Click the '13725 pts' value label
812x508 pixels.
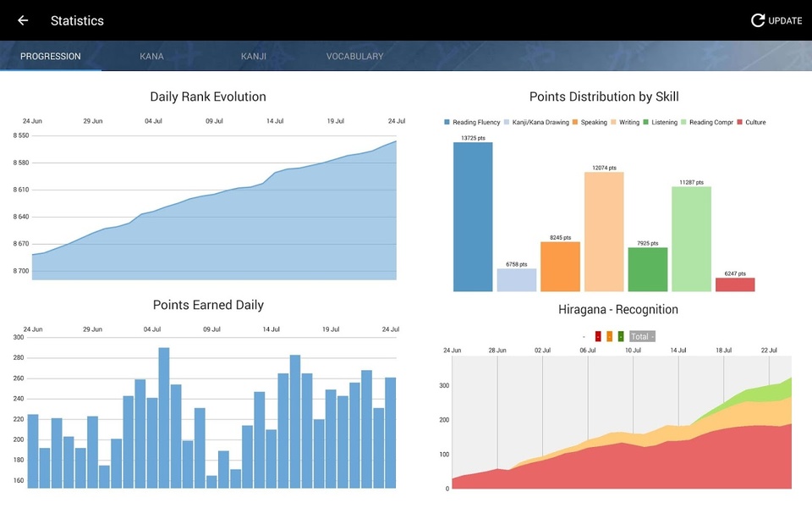pos(473,138)
